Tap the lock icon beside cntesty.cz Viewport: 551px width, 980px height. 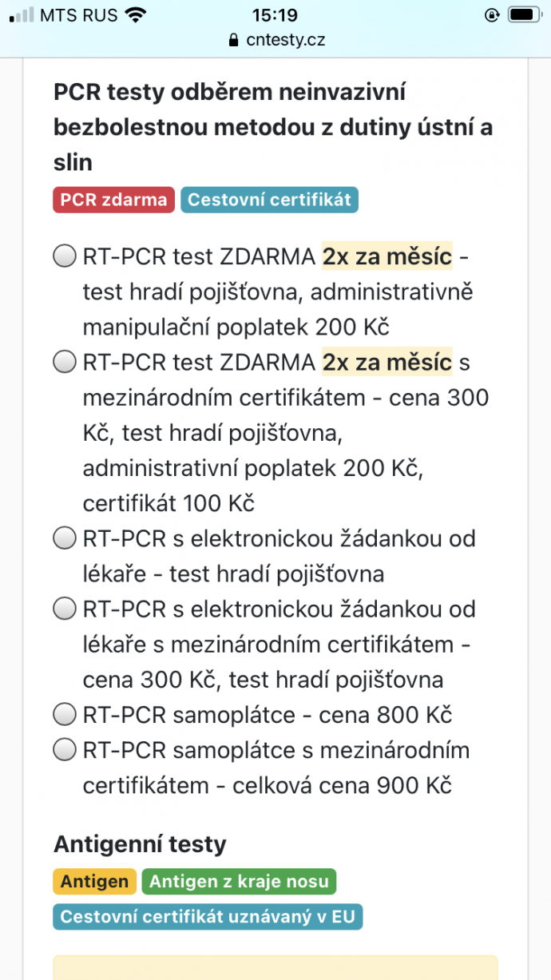(233, 41)
